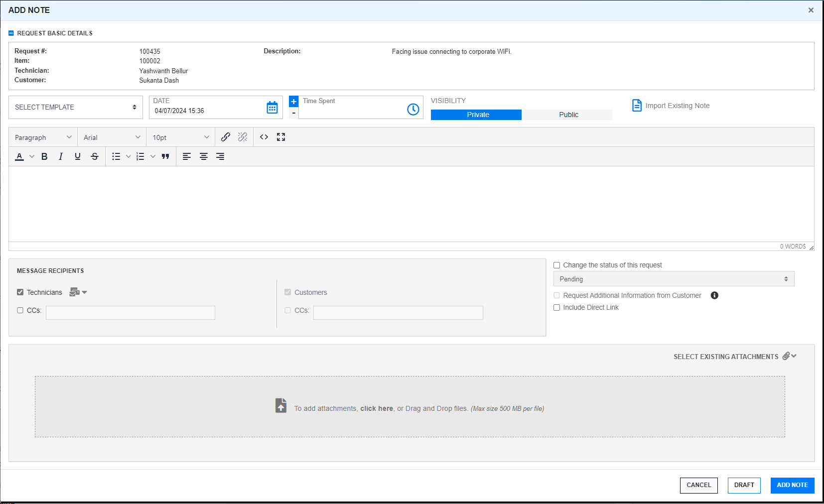Insert a blockquote

(x=165, y=156)
